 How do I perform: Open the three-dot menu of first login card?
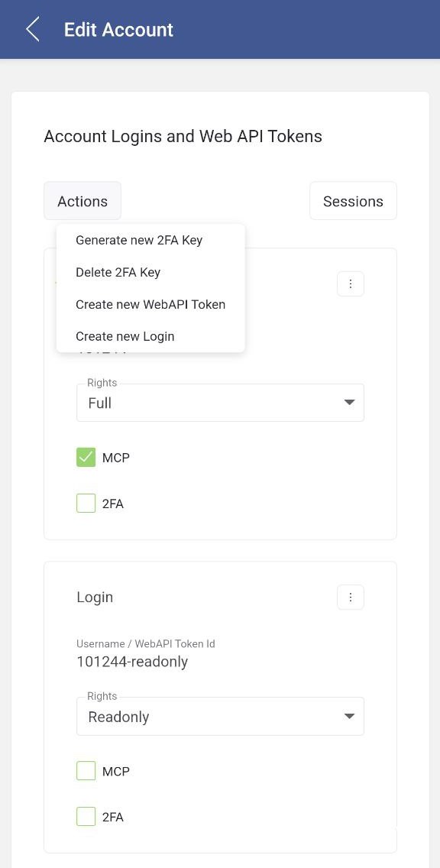[x=351, y=284]
